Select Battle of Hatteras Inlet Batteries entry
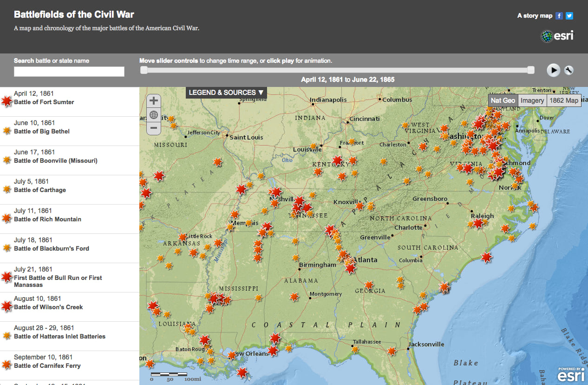Screen dimensions: 588x385 pyautogui.click(x=70, y=336)
